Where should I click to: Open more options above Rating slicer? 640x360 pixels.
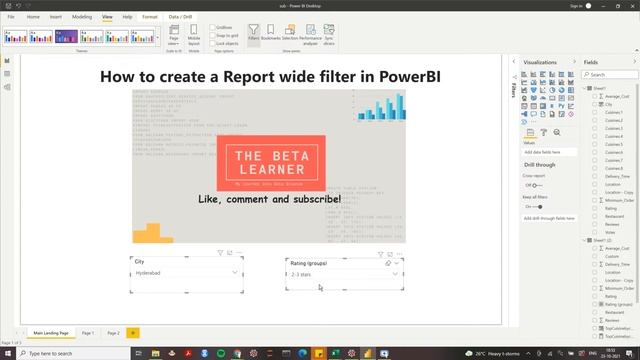(x=399, y=254)
